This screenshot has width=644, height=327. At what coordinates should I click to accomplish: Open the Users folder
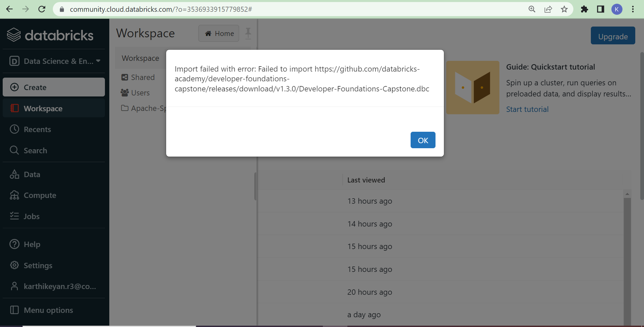point(140,93)
